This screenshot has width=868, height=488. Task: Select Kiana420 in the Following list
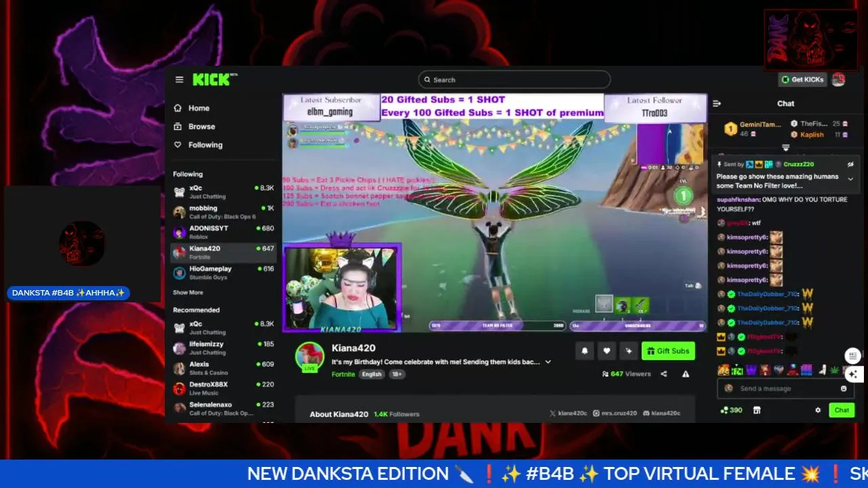223,252
